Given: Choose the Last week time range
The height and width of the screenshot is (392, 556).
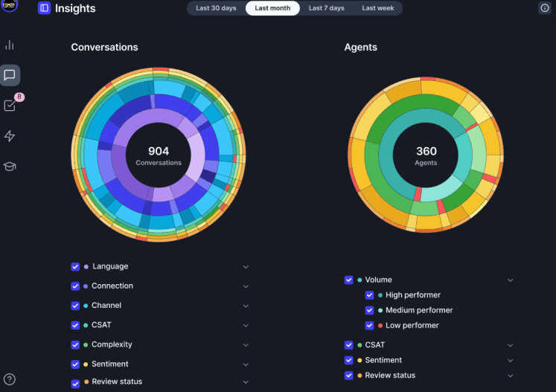Looking at the screenshot, I should click(x=378, y=8).
